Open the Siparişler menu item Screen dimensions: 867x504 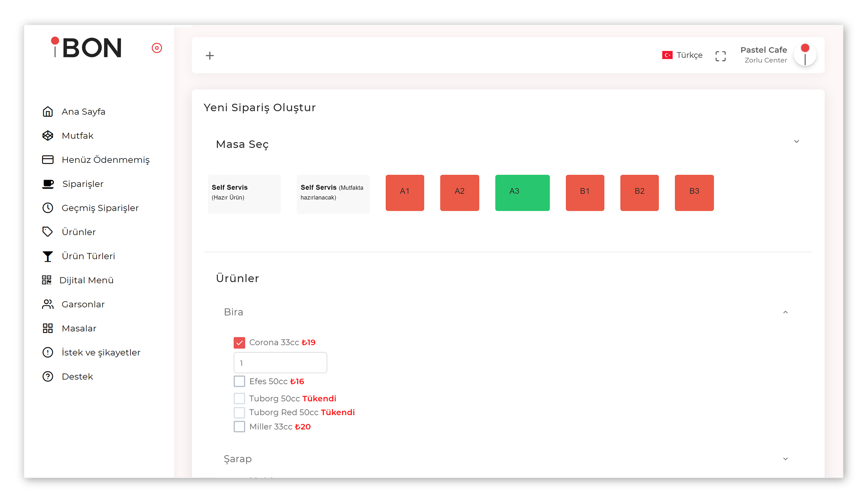tap(83, 184)
